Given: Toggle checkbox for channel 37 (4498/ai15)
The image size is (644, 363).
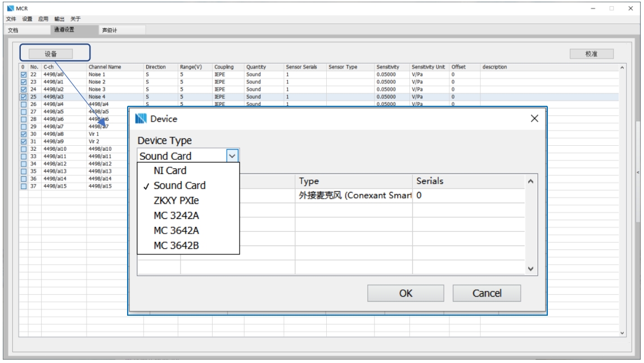Looking at the screenshot, I should click(23, 186).
